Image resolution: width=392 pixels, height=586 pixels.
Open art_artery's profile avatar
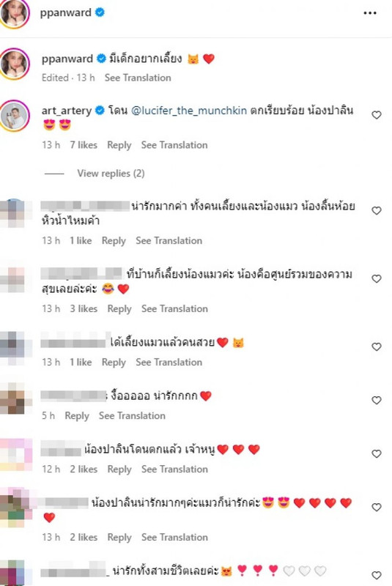coord(14,116)
